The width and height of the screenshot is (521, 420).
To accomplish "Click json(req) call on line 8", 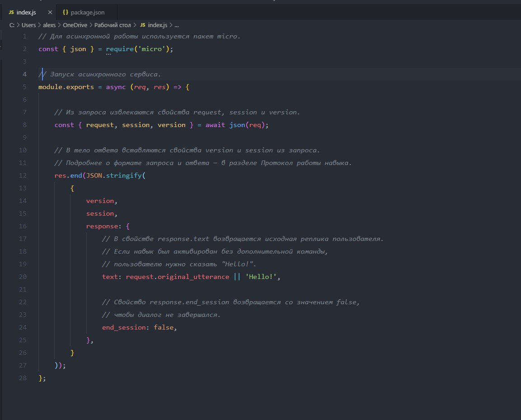I will (x=247, y=125).
